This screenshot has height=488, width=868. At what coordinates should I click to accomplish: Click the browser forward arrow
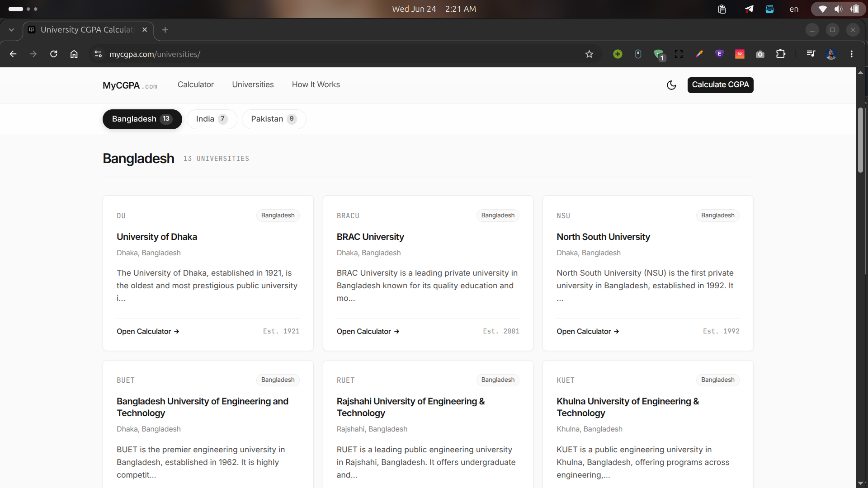tap(33, 54)
